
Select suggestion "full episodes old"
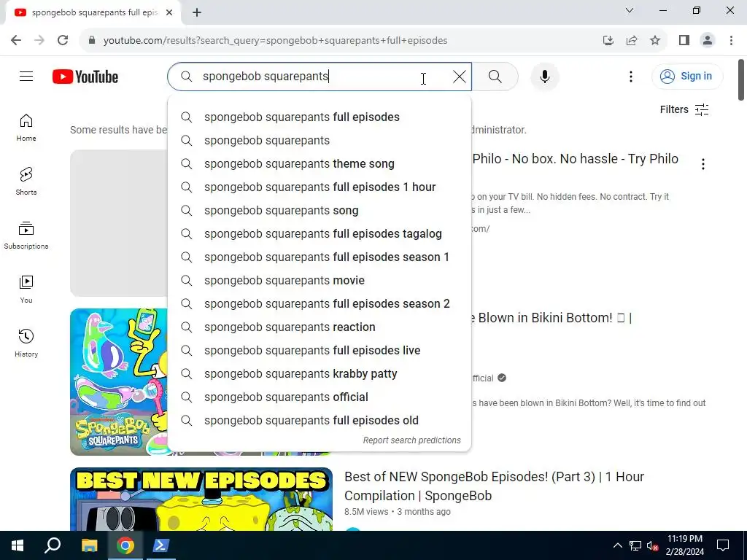[x=320, y=421]
